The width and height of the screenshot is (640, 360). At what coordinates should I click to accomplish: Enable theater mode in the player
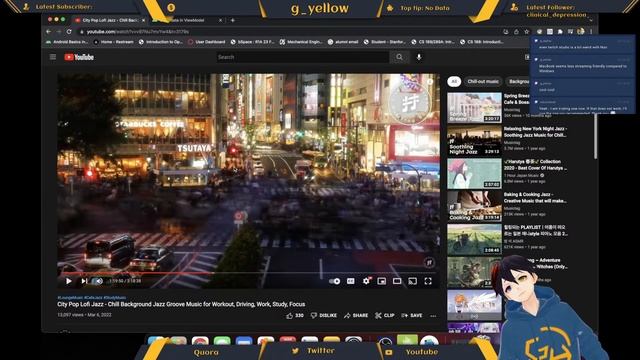click(x=397, y=281)
